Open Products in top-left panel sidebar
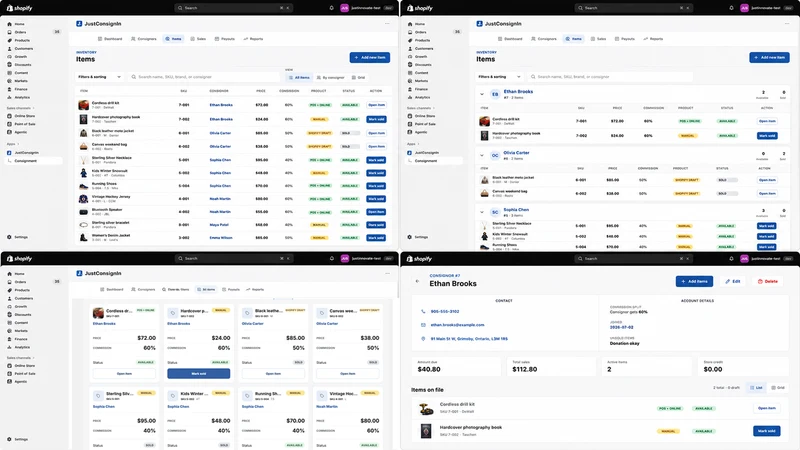 (x=22, y=40)
